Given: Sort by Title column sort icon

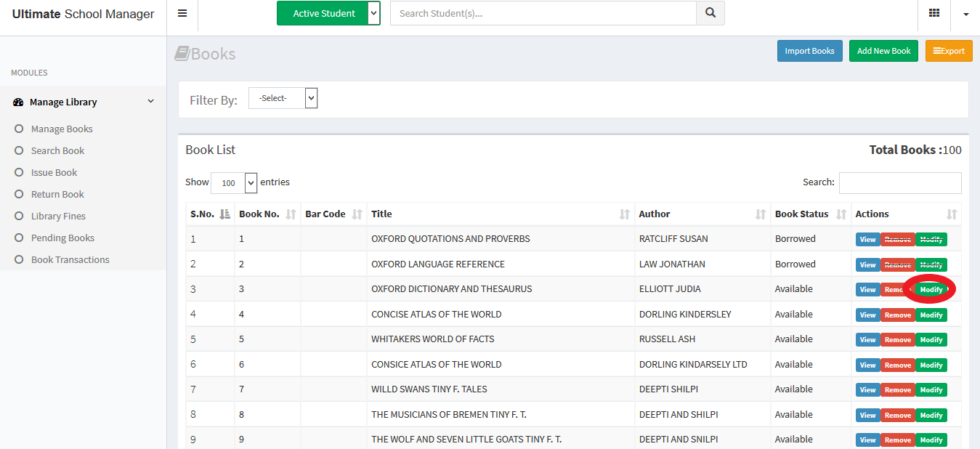Looking at the screenshot, I should (625, 214).
